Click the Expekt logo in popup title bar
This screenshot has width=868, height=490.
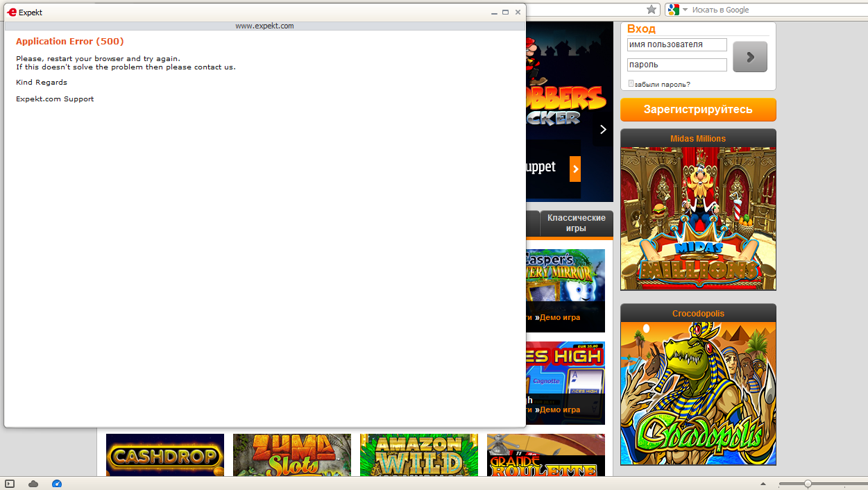(12, 12)
